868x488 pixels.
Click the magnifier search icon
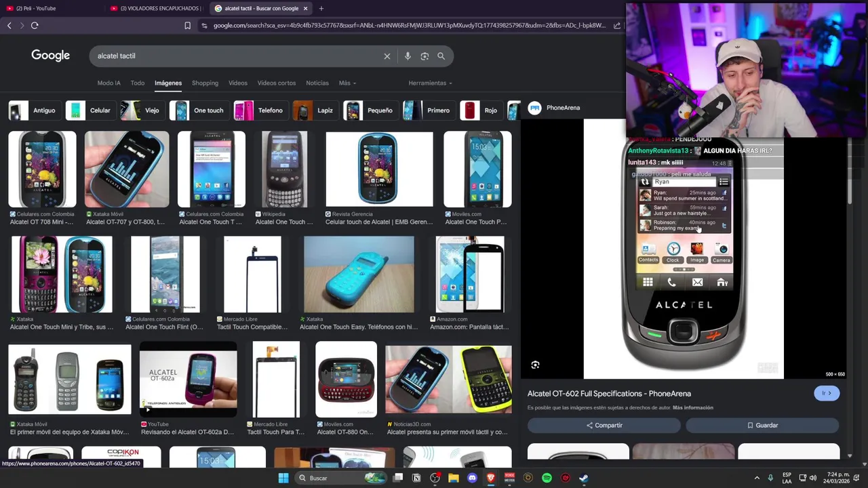click(x=441, y=56)
